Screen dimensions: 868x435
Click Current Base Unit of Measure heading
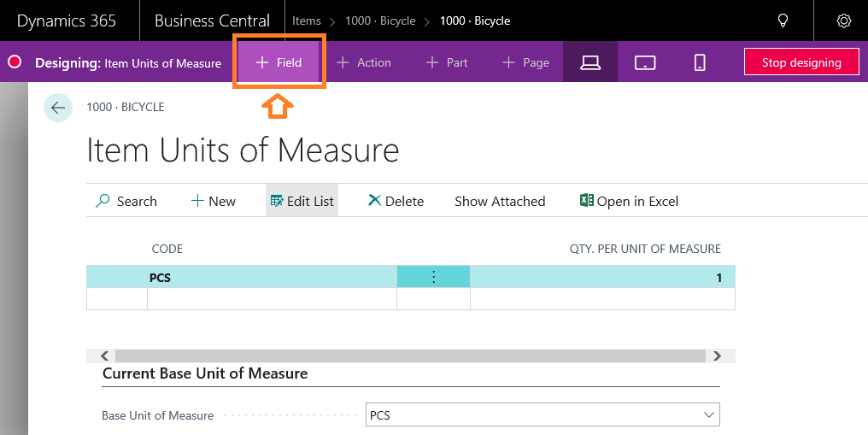click(x=205, y=373)
